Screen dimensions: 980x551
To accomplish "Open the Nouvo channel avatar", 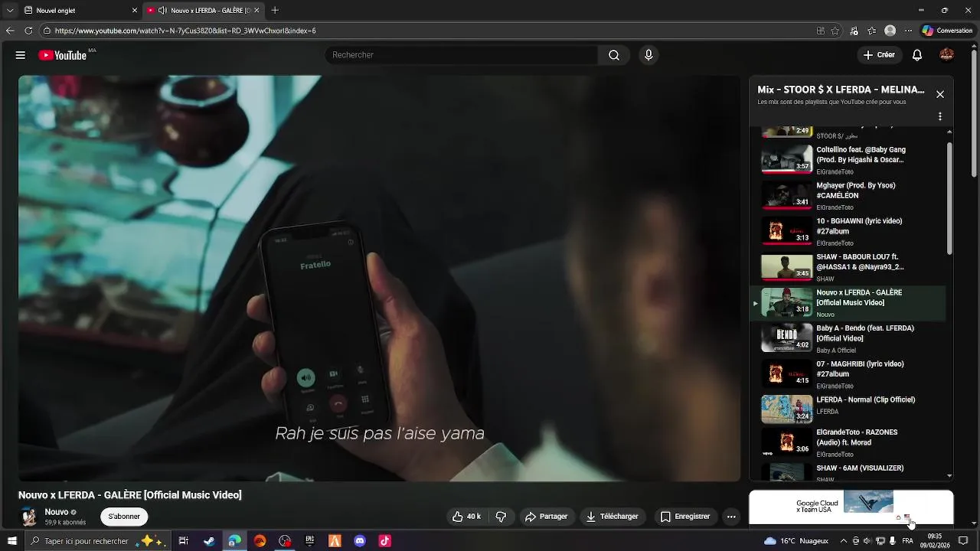I will (x=29, y=517).
